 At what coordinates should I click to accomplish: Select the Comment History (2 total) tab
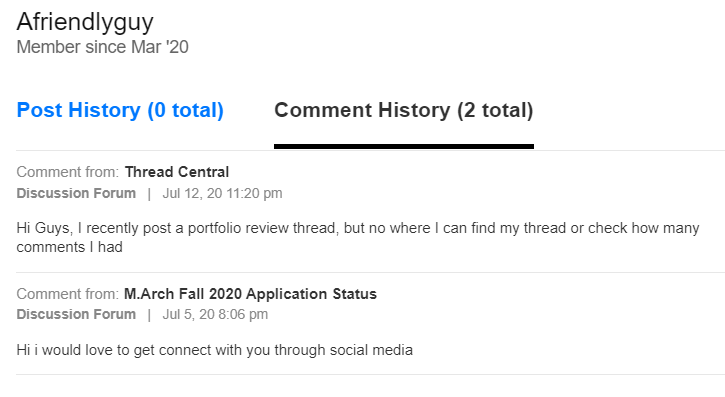[x=404, y=110]
